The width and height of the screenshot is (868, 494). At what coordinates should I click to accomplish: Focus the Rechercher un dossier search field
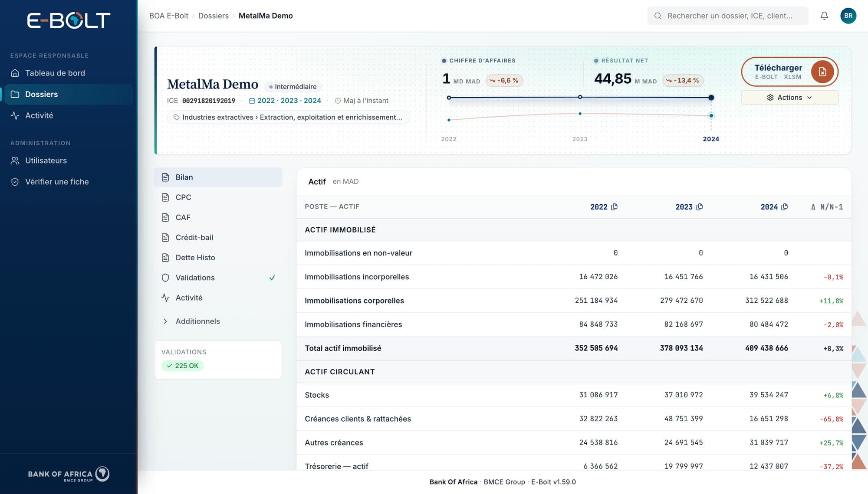(x=728, y=16)
